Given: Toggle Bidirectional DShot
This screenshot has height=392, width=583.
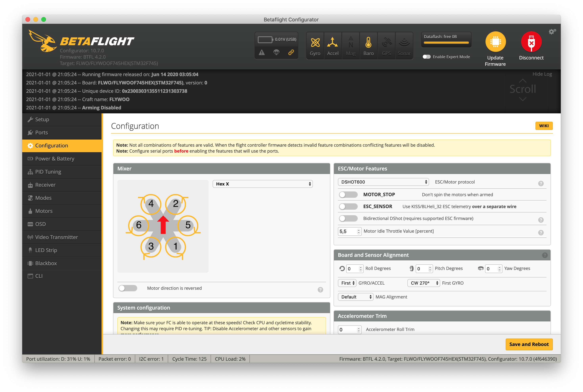Looking at the screenshot, I should click(x=348, y=219).
